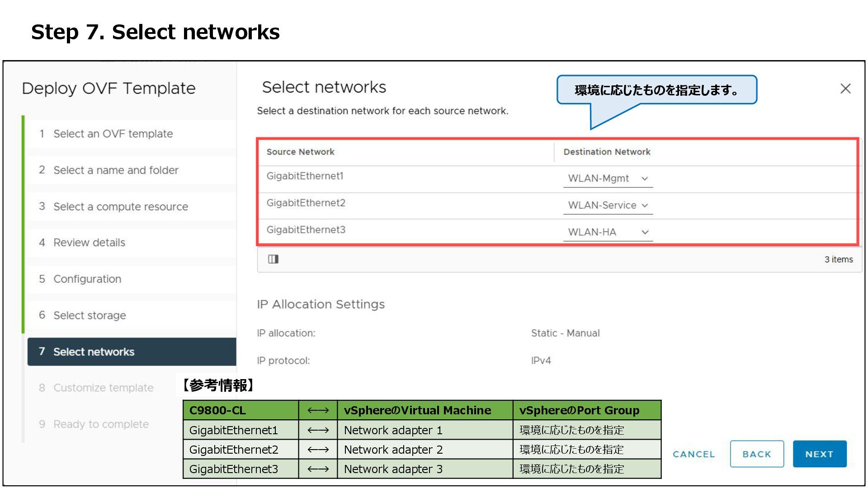868x488 pixels.
Task: Click the NEXT button
Action: click(x=819, y=454)
